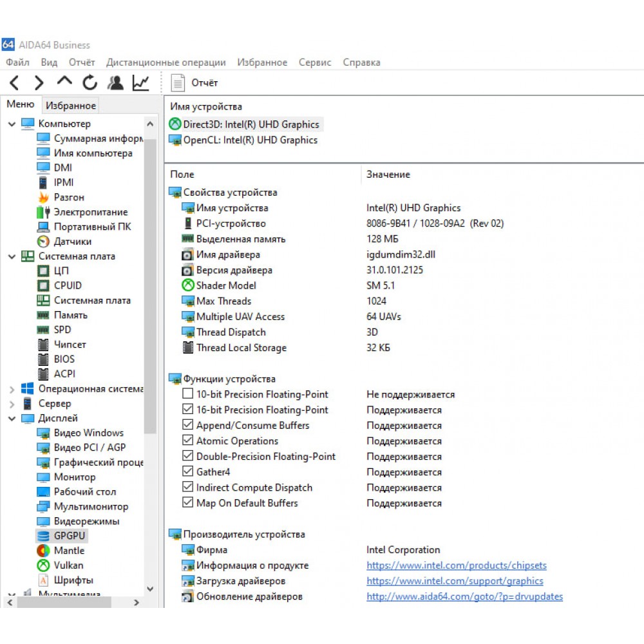
Task: Click sidebar horizontal scrollbar left arrow
Action: [10, 603]
